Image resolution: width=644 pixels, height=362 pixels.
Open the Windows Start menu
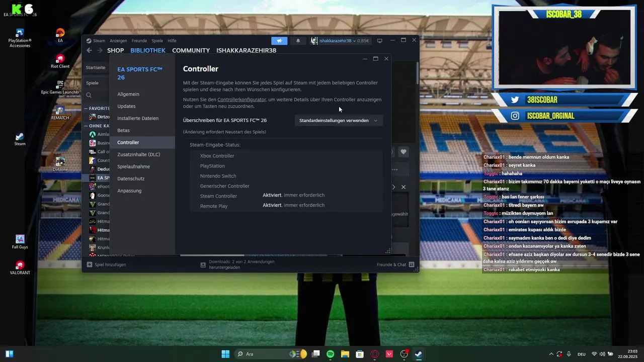coord(225,354)
